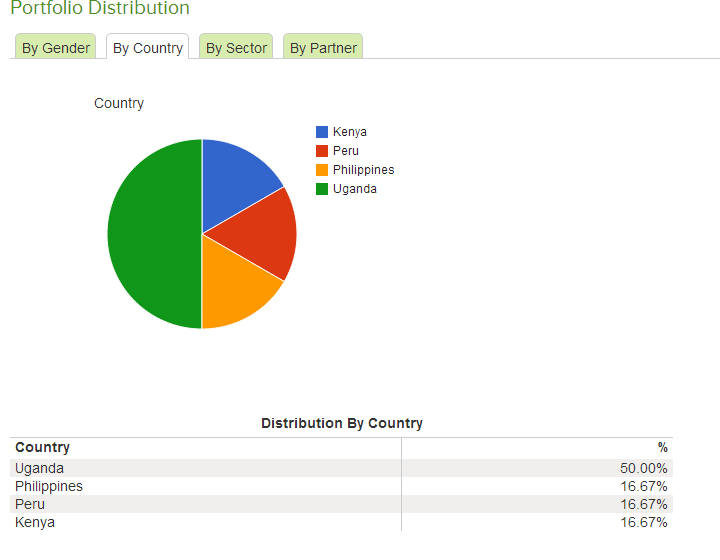Viewport: 720px width, 560px height.
Task: Click the Uganda table row name
Action: [x=39, y=468]
